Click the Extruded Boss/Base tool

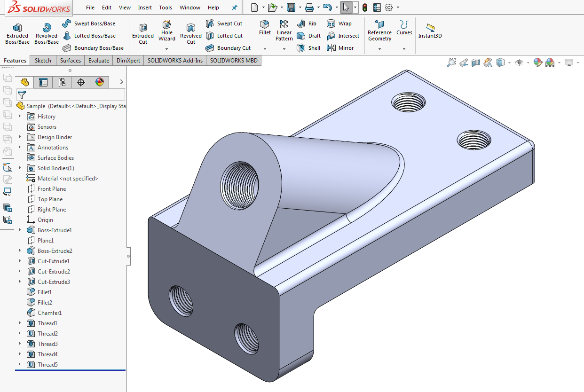click(x=17, y=34)
